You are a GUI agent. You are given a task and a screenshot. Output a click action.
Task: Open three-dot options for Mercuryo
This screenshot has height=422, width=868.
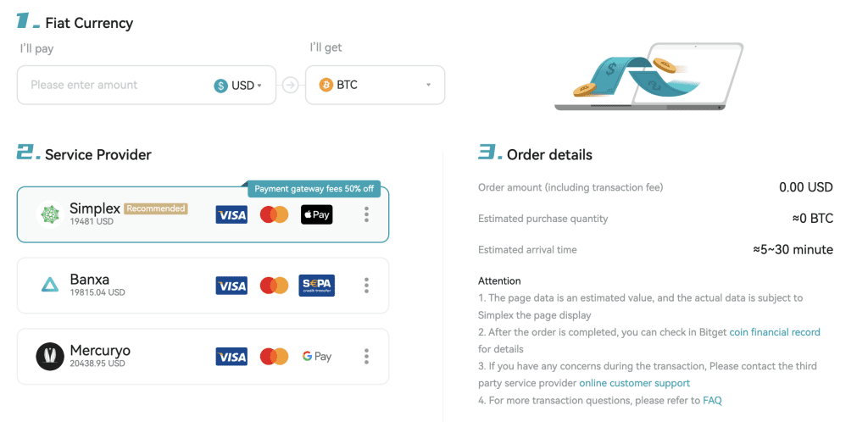pyautogui.click(x=366, y=357)
